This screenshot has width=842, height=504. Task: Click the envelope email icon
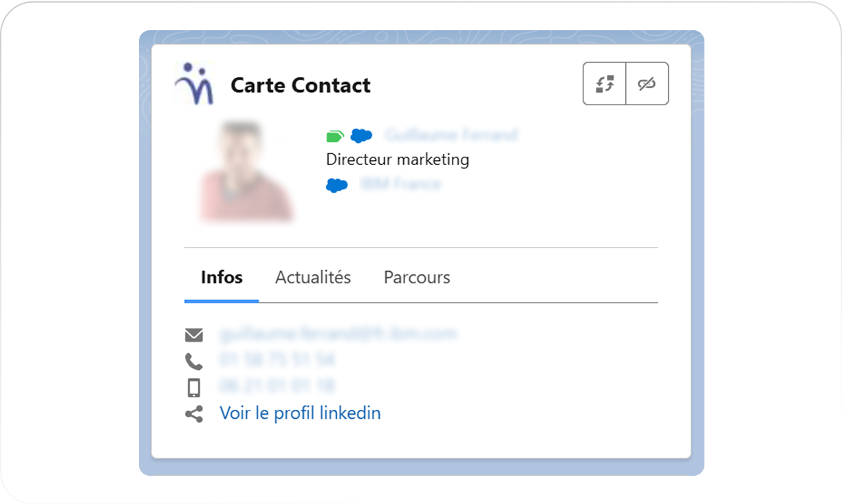click(194, 335)
